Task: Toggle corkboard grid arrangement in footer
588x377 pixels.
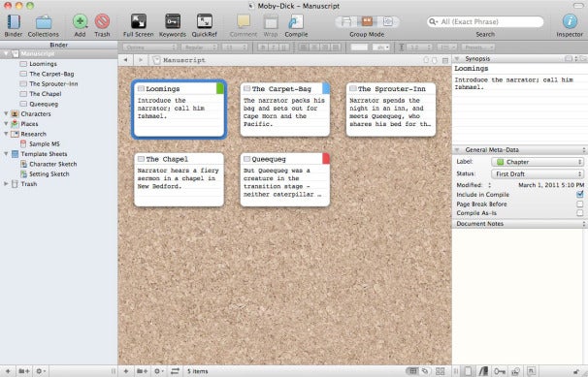Action: 413,371
